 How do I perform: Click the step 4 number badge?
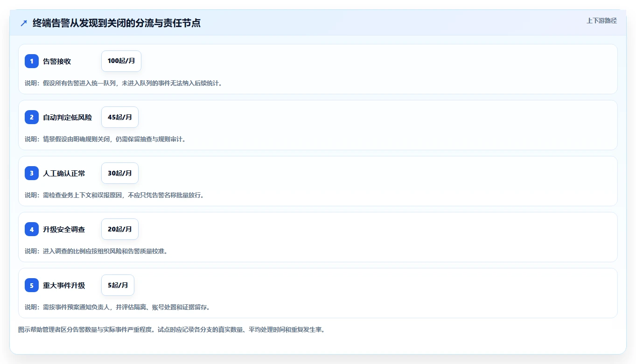32,229
